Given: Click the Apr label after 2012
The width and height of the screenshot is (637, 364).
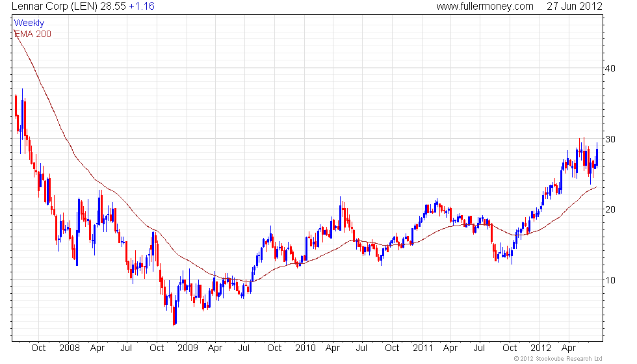Looking at the screenshot, I should click(569, 348).
